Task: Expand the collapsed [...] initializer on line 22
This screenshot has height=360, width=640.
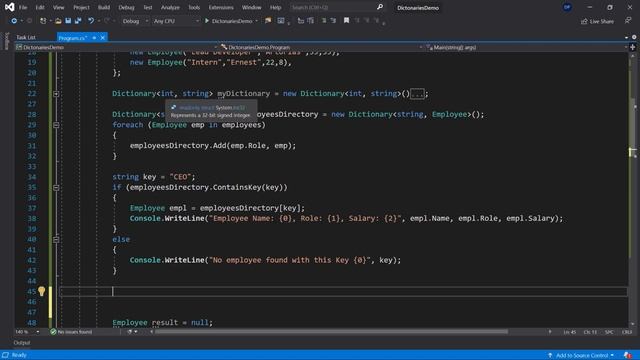Action: click(417, 94)
